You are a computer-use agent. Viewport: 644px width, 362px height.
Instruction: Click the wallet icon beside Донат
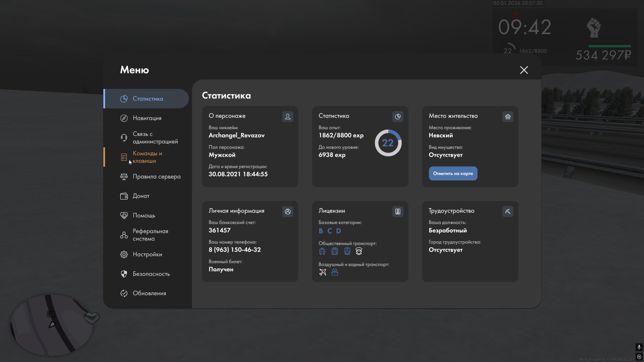(124, 196)
